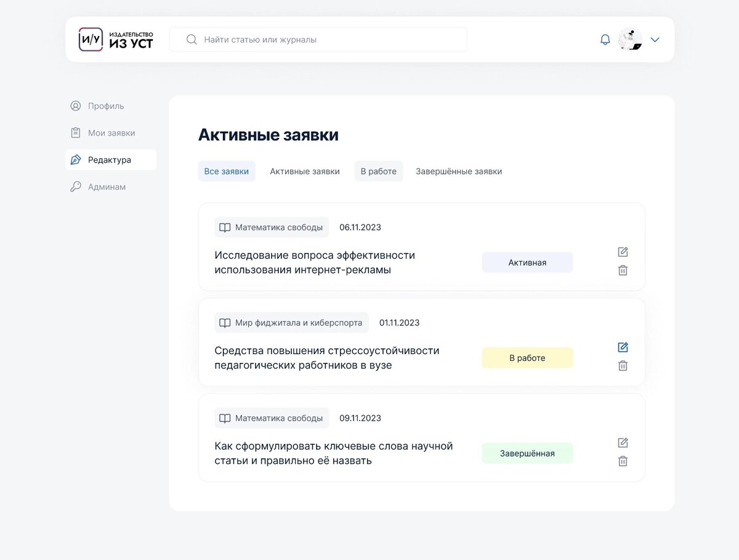Click the Активная status badge
This screenshot has width=739, height=560.
click(x=527, y=262)
